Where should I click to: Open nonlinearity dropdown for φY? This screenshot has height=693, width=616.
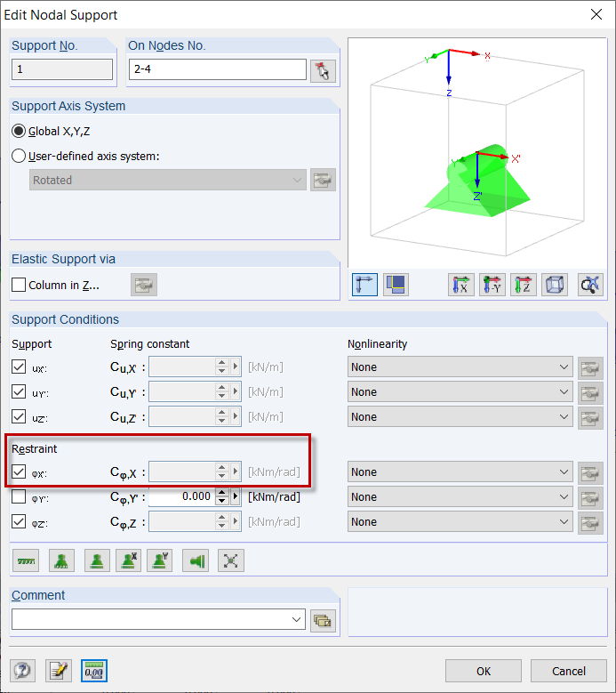[460, 496]
